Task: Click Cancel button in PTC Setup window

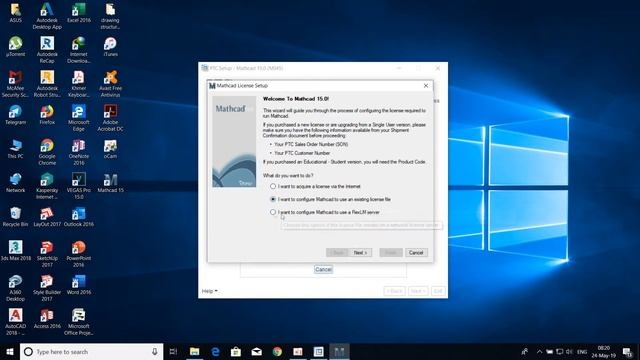Action: [323, 269]
